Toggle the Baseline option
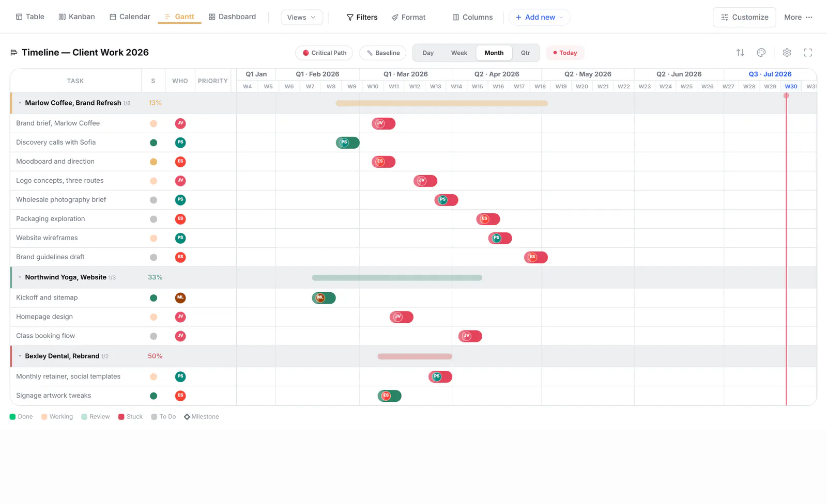The image size is (827, 504). (x=383, y=53)
